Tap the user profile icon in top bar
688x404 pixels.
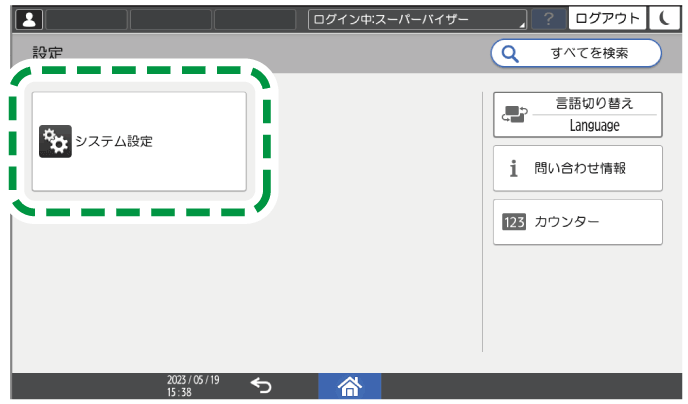[x=29, y=20]
